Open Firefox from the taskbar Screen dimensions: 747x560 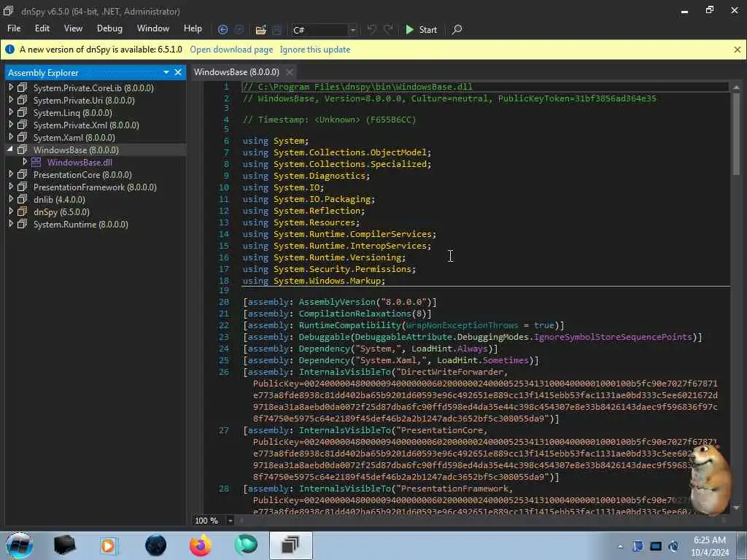click(x=201, y=545)
